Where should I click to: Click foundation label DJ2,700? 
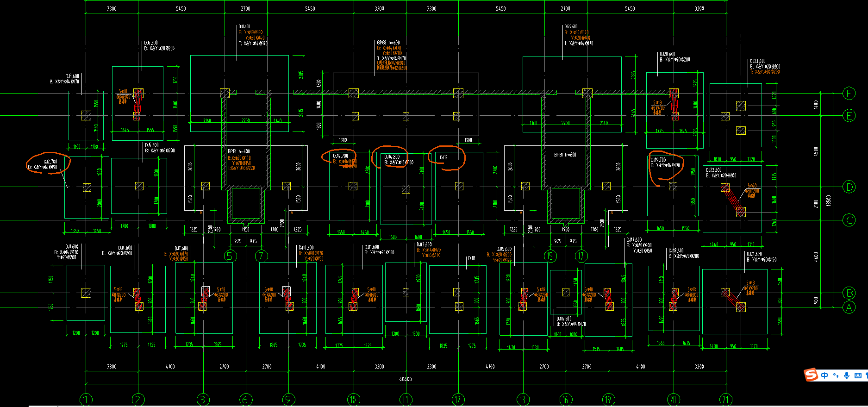tap(50, 162)
